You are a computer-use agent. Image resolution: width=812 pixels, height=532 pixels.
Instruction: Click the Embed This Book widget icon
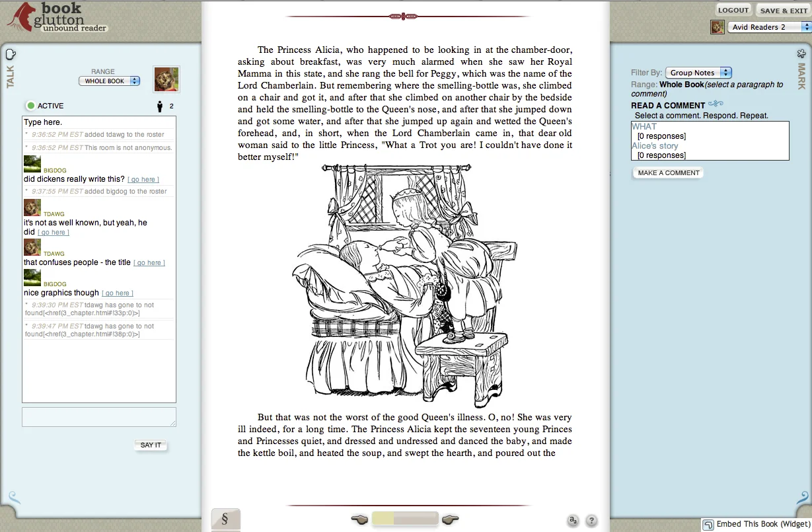click(708, 525)
